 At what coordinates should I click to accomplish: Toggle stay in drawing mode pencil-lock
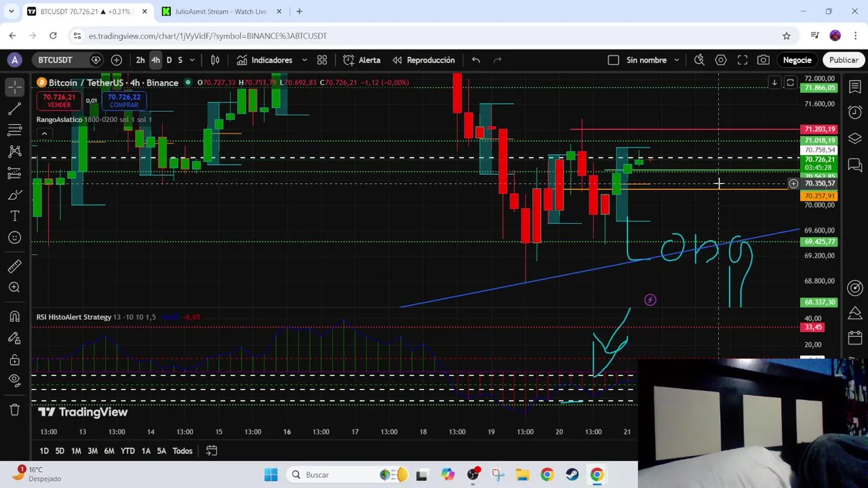[x=15, y=338]
